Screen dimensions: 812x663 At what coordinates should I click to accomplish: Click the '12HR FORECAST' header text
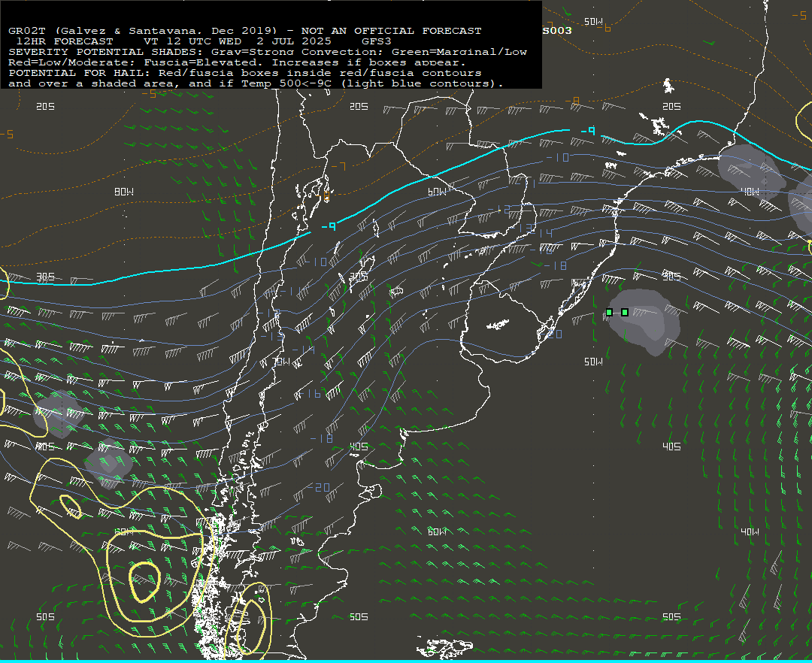click(x=65, y=41)
